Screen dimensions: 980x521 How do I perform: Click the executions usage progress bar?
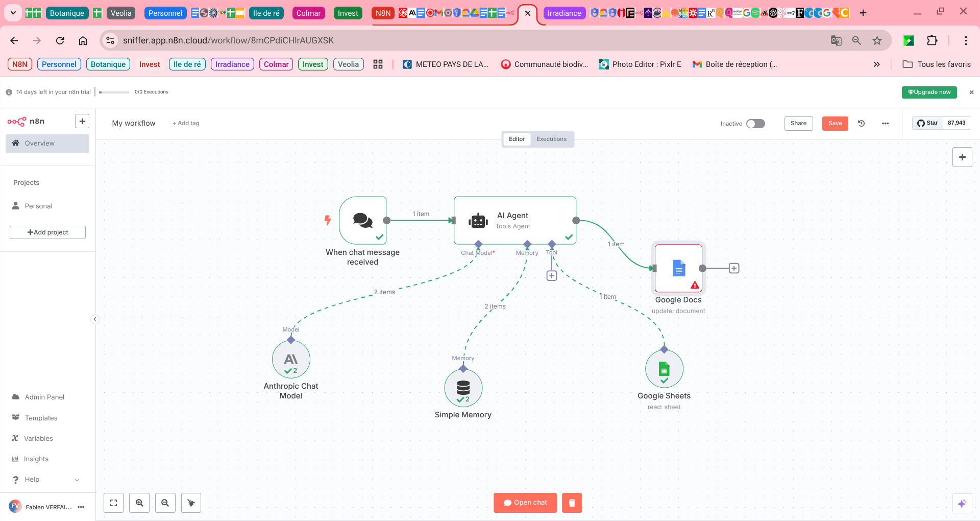click(114, 92)
